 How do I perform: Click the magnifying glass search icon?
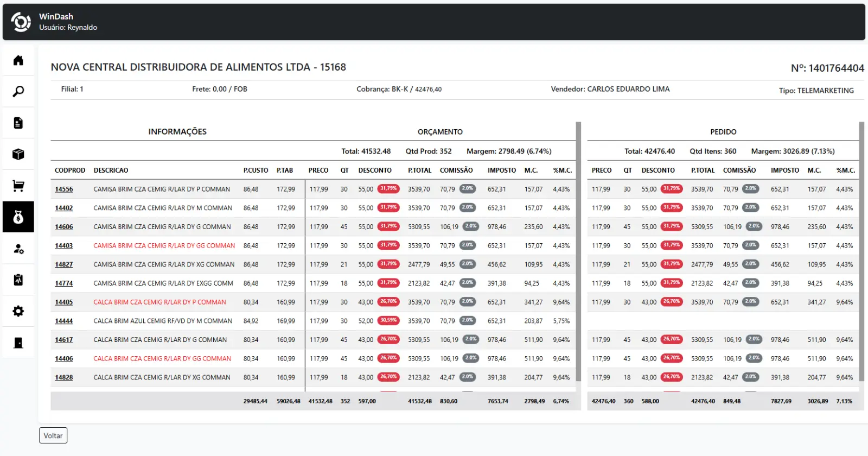18,91
